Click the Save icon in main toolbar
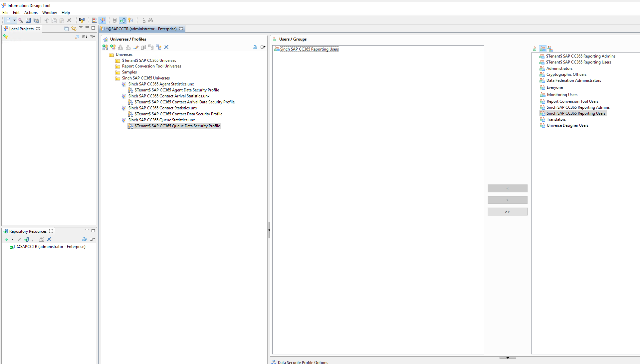 coord(28,20)
